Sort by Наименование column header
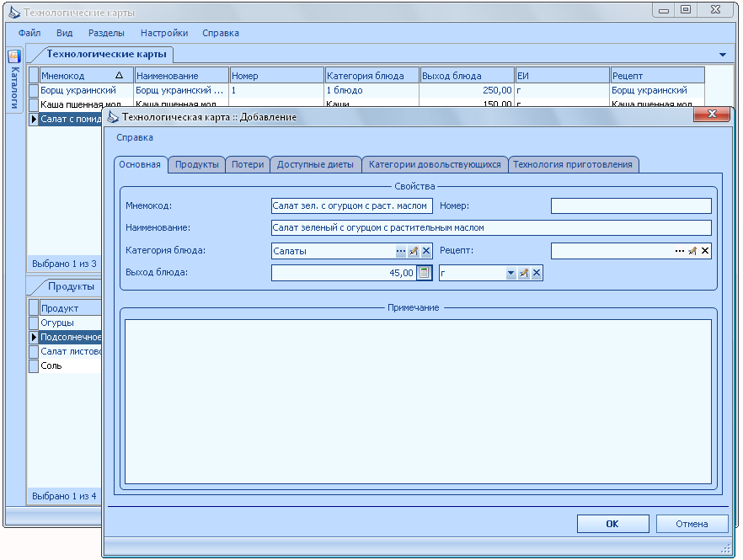The width and height of the screenshot is (743, 560). click(181, 75)
